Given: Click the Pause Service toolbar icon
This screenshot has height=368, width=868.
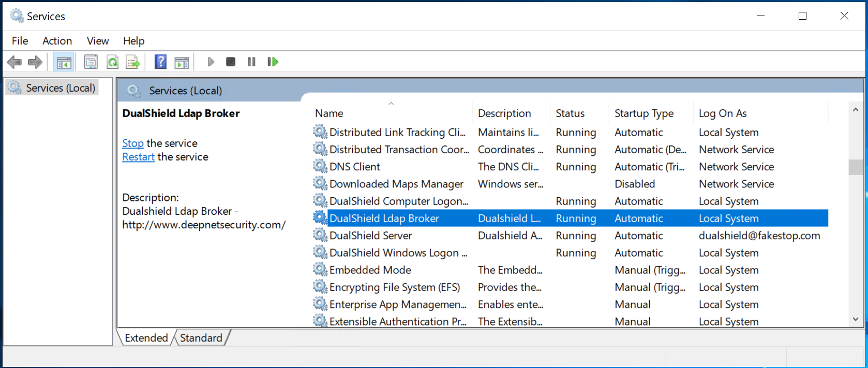Looking at the screenshot, I should [x=251, y=62].
